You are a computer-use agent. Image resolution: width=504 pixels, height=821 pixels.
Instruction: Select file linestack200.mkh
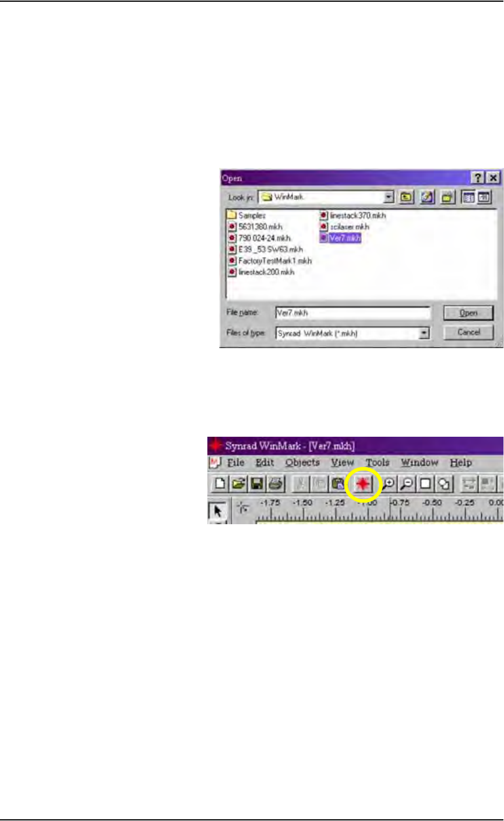(x=261, y=271)
